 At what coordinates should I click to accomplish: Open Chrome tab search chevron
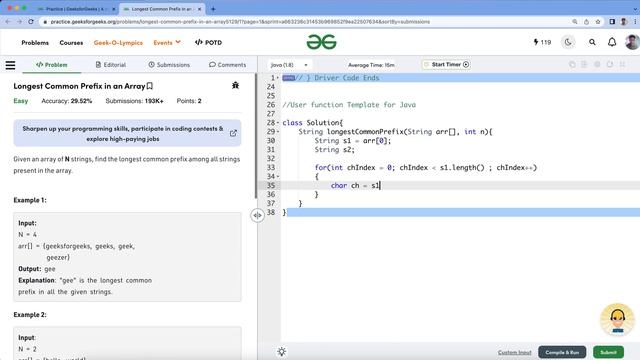point(634,9)
